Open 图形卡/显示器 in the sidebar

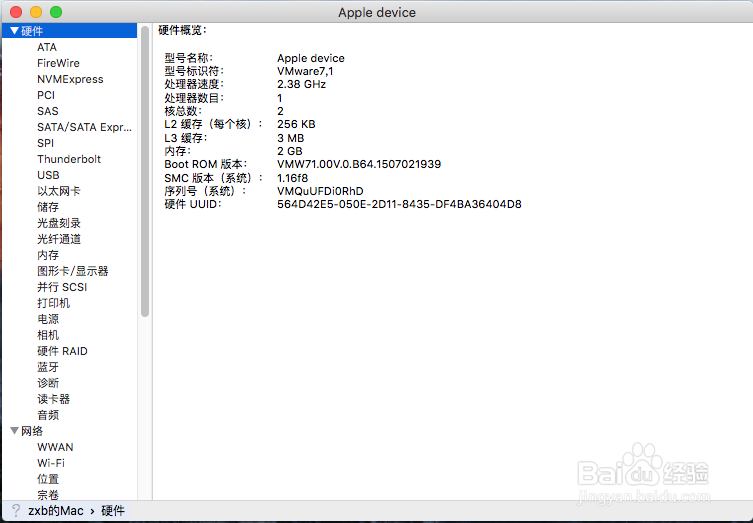point(73,271)
